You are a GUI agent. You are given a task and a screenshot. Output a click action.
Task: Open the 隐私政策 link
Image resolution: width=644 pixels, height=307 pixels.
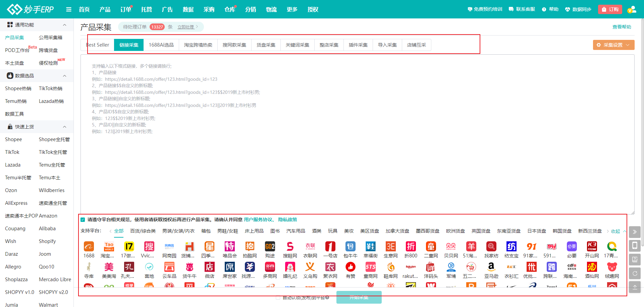pos(288,220)
